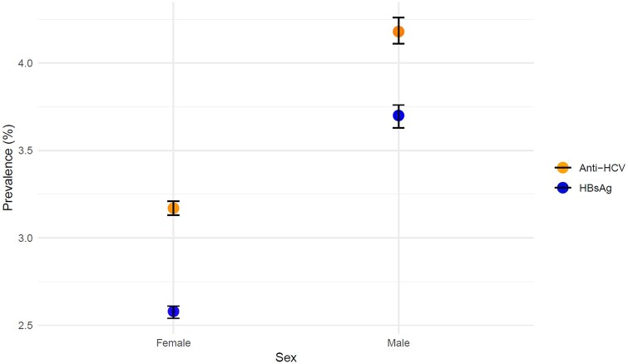Select the Prevalence (%) y-axis title

coord(8,167)
